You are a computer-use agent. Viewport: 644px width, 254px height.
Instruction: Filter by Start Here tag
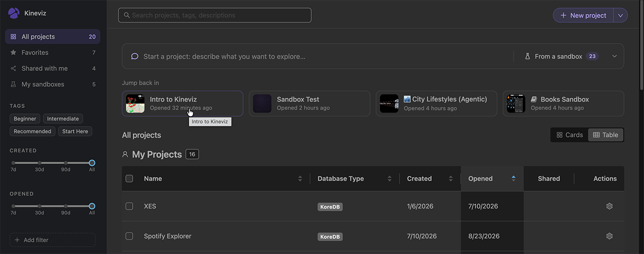click(75, 131)
